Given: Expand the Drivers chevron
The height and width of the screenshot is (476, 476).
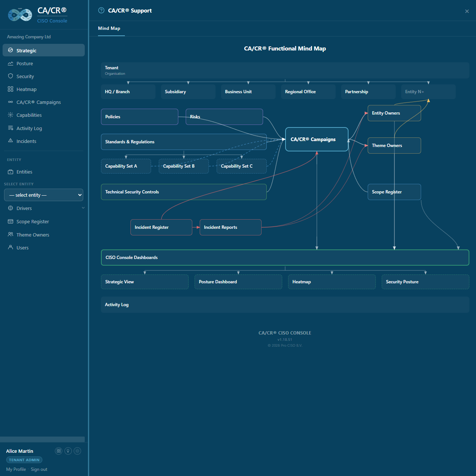Looking at the screenshot, I should (83, 208).
